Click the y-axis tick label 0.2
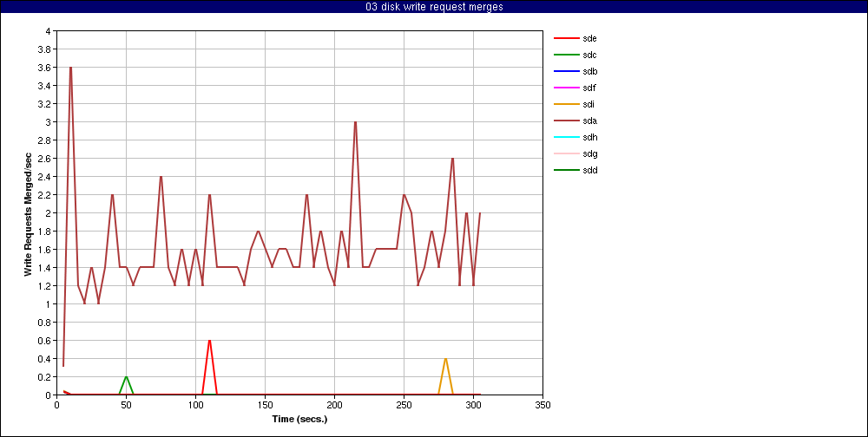Image resolution: width=868 pixels, height=437 pixels. (45, 376)
